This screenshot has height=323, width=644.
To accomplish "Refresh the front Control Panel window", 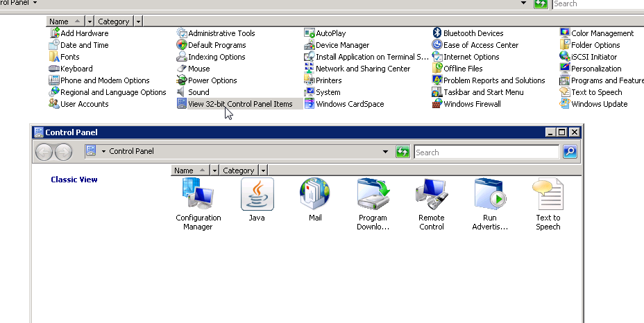I will pos(403,151).
